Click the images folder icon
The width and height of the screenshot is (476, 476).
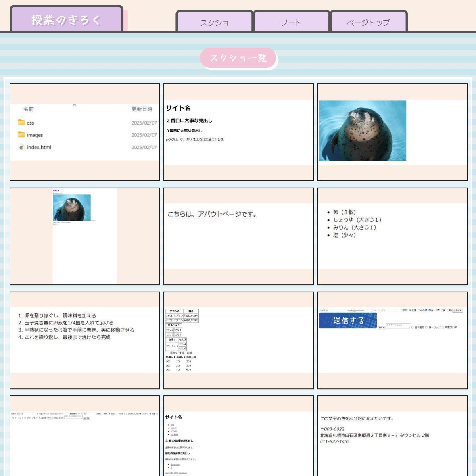point(21,135)
